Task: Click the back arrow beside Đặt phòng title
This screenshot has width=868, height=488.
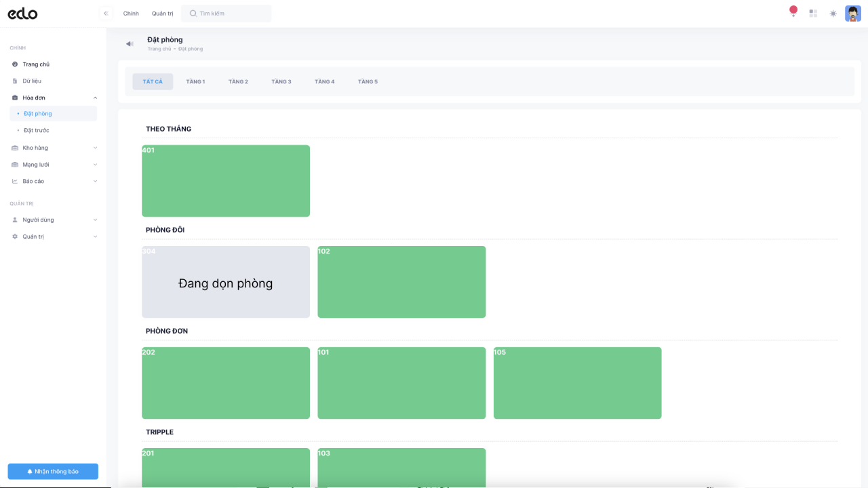Action: click(130, 44)
